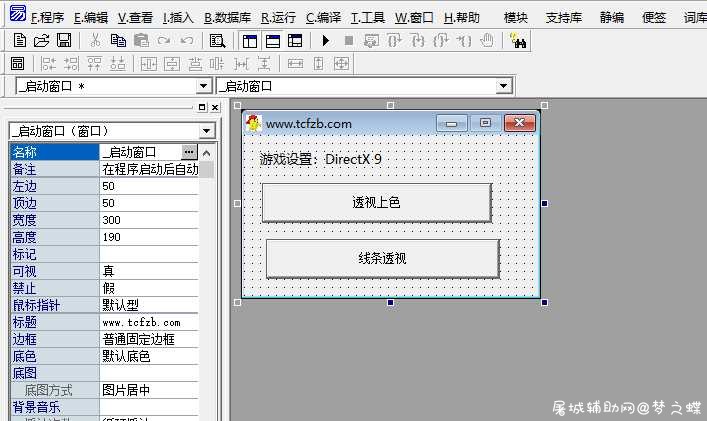Viewport: 707px width, 421px height.
Task: Run the program with the play icon
Action: 326,41
